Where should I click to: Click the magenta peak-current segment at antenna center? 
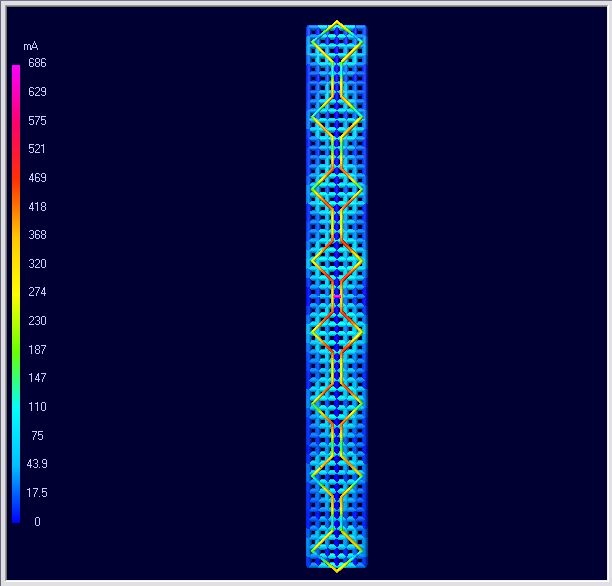[x=337, y=297]
